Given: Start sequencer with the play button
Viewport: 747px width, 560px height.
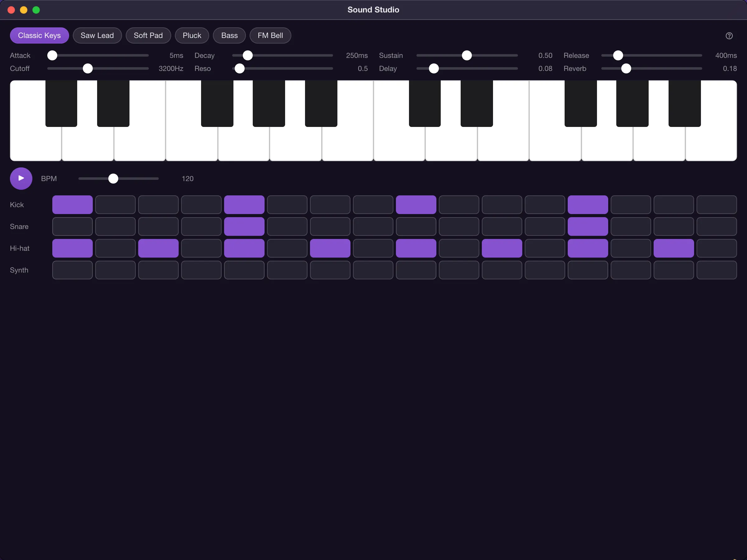Looking at the screenshot, I should [x=21, y=178].
